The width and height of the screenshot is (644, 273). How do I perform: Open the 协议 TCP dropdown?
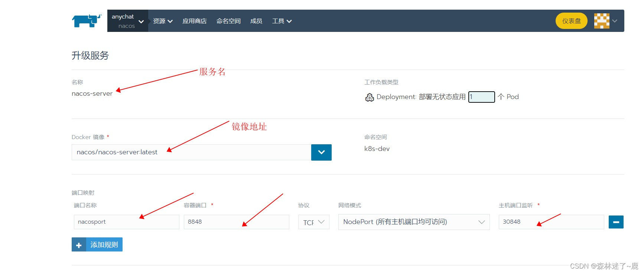[x=314, y=222]
